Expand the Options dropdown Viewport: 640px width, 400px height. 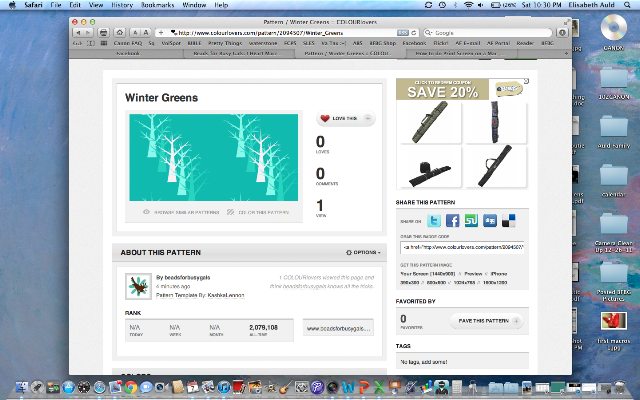pyautogui.click(x=363, y=252)
